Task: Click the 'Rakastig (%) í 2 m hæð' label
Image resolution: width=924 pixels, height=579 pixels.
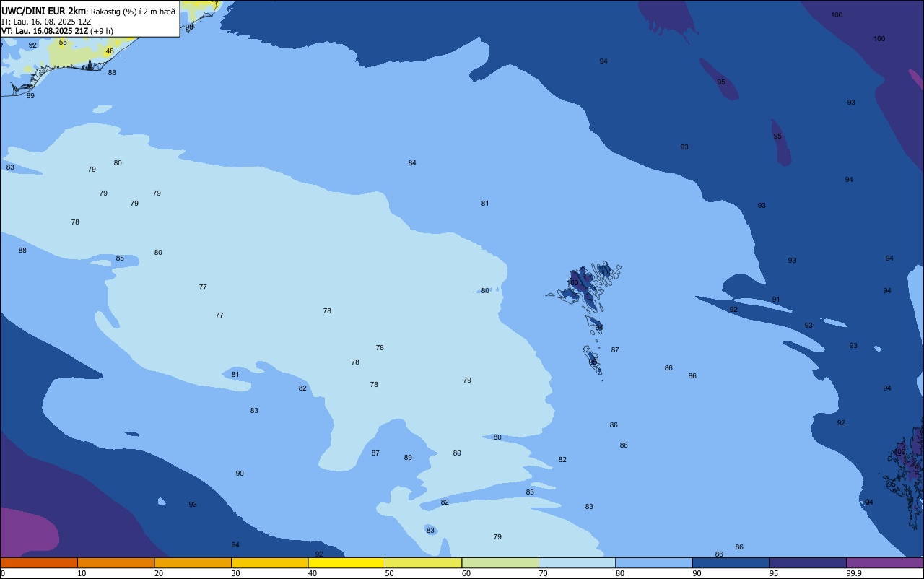Action: click(x=133, y=12)
